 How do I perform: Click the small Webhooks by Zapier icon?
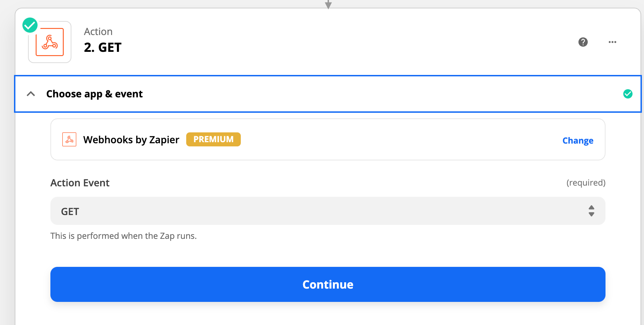(69, 139)
